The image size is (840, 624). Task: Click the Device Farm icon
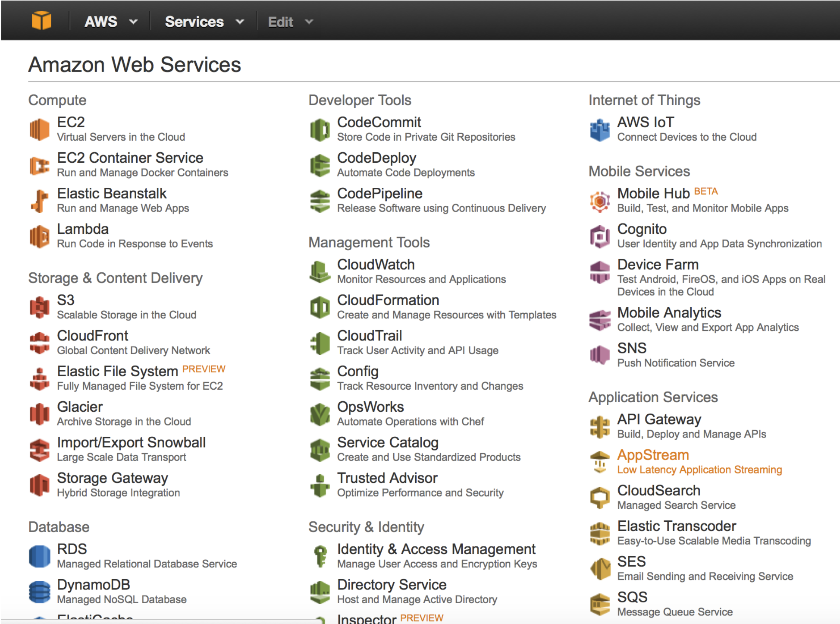[600, 272]
